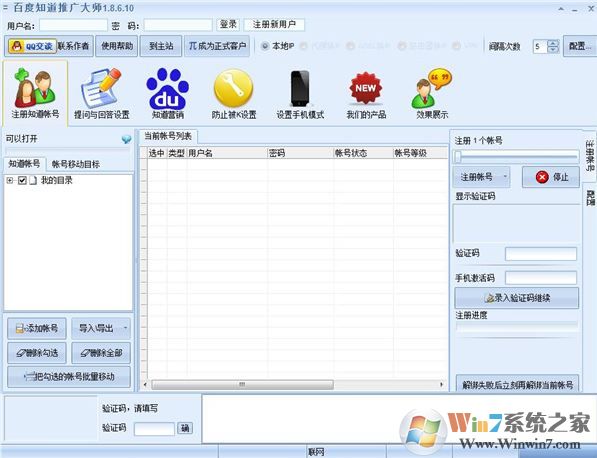Click 解绑失败后立刻再解绑当前帐号 button
Viewport: 597px width, 458px height.
[517, 384]
